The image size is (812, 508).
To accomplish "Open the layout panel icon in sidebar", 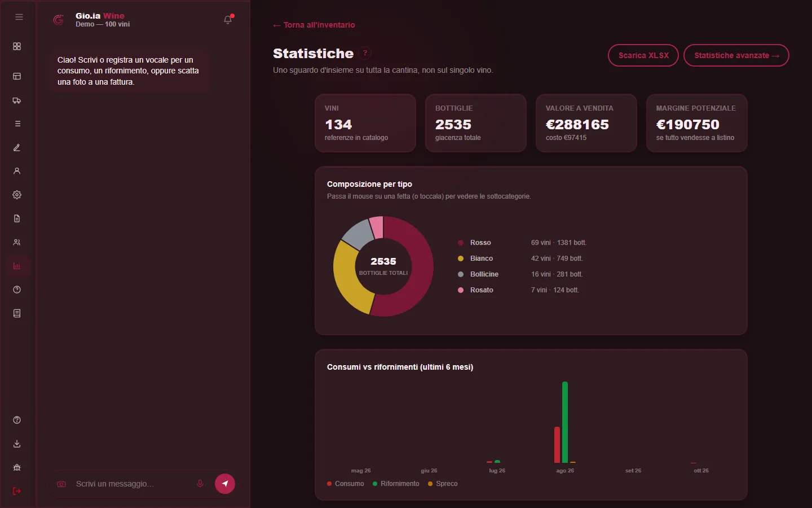I will [x=17, y=76].
